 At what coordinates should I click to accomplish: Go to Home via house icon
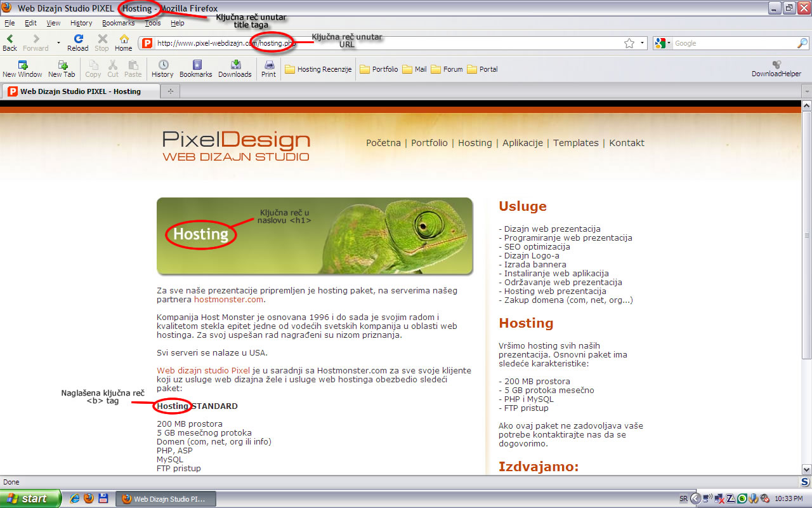click(x=124, y=40)
